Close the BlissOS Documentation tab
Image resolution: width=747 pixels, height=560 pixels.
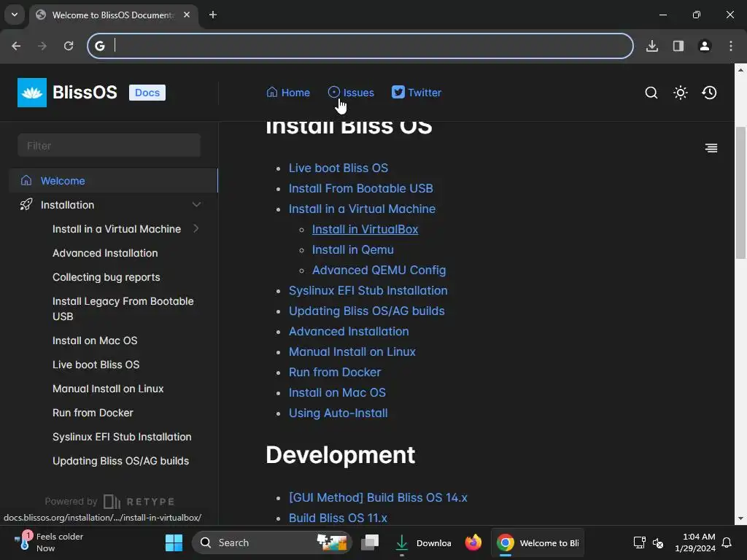point(187,15)
